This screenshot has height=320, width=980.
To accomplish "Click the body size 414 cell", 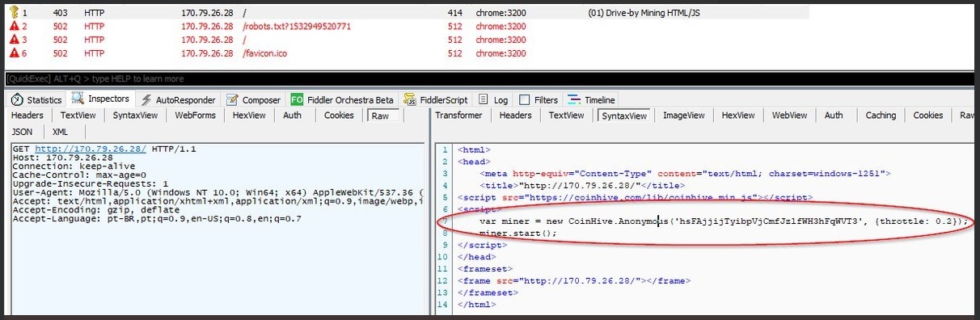I will tap(454, 14).
